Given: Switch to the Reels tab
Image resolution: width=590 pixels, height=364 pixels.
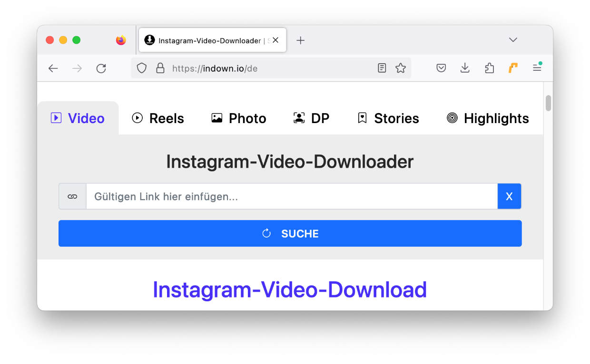Looking at the screenshot, I should pyautogui.click(x=158, y=118).
